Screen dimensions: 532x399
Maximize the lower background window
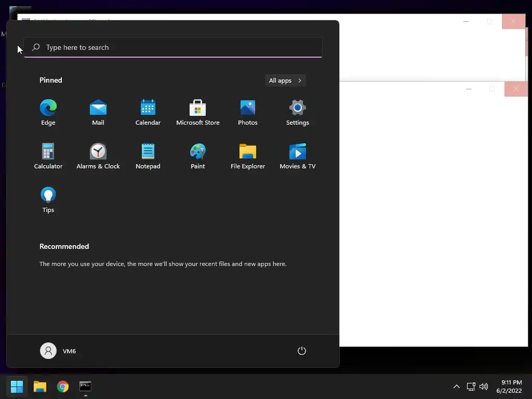(x=492, y=89)
